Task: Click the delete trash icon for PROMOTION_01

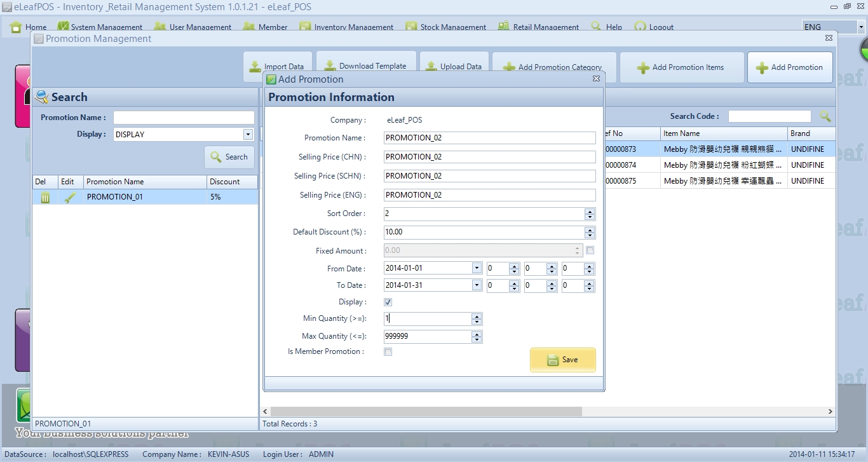Action: (45, 198)
